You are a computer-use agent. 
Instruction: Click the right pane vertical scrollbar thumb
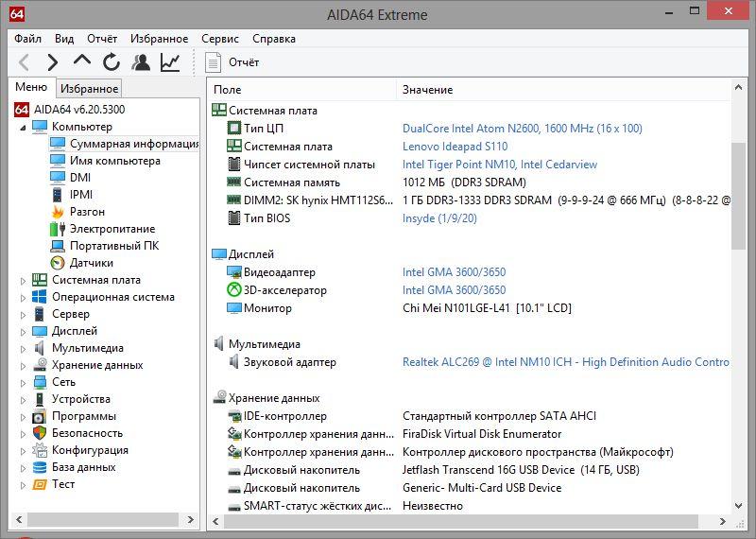coord(738,196)
